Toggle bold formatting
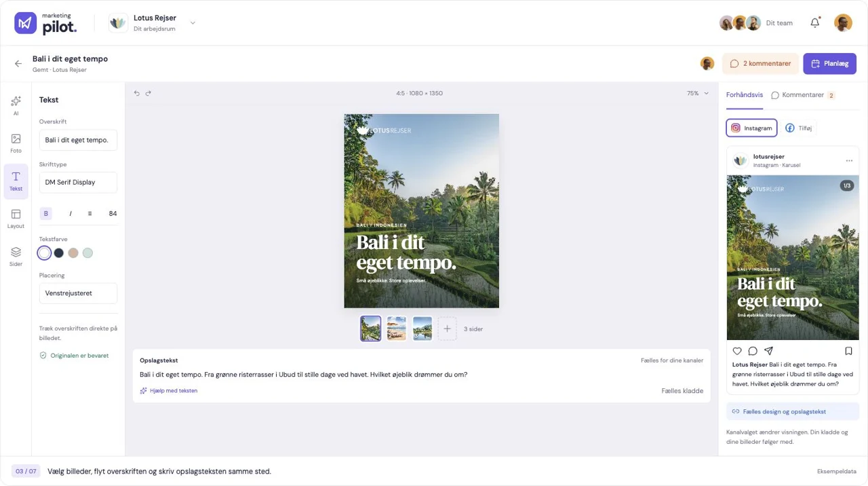Screen dimensions: 868x486 click(x=46, y=213)
